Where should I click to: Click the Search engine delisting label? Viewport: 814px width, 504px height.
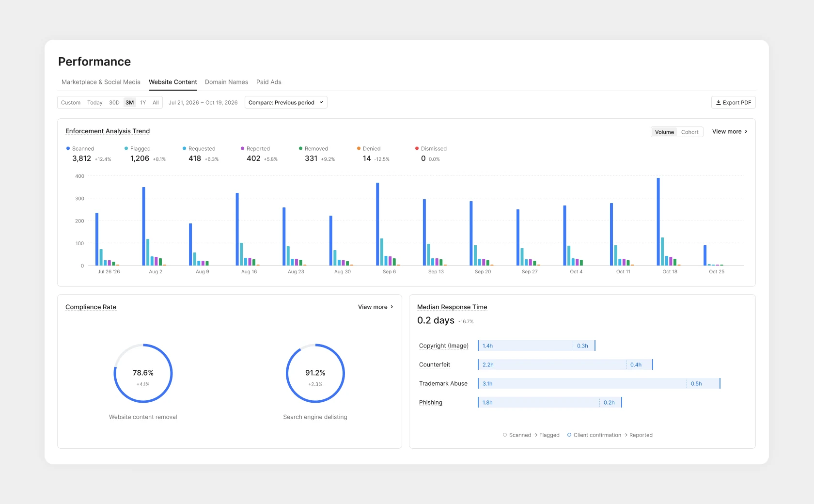[x=315, y=417]
